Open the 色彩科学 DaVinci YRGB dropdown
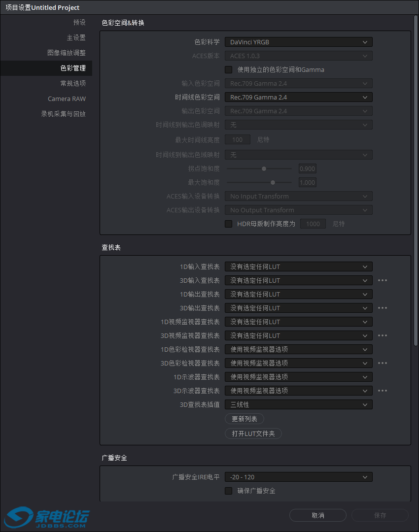419x532 pixels. point(298,42)
